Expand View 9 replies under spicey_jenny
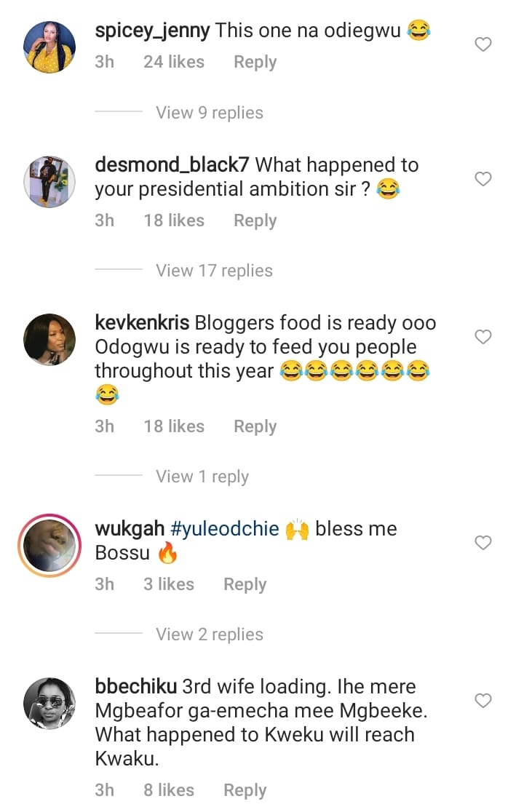 (209, 113)
